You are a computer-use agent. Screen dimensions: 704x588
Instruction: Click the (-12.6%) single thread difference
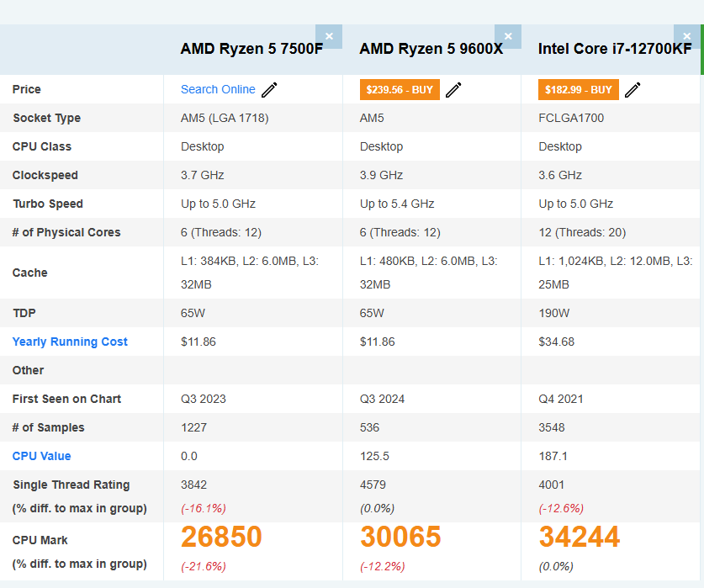coord(561,508)
